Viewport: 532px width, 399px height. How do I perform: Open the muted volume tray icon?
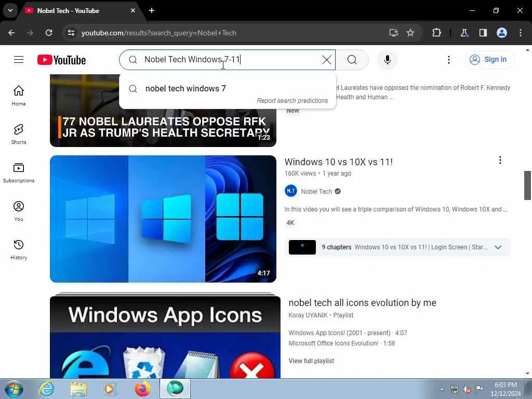[467, 389]
